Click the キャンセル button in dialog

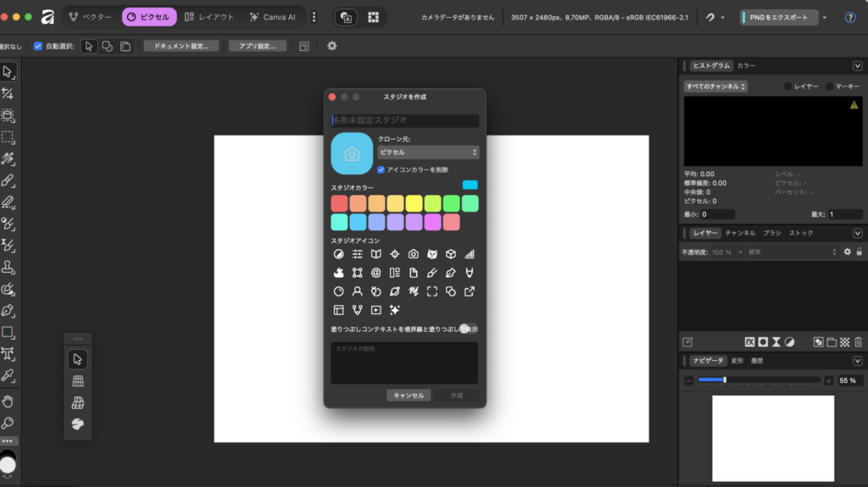pos(409,396)
